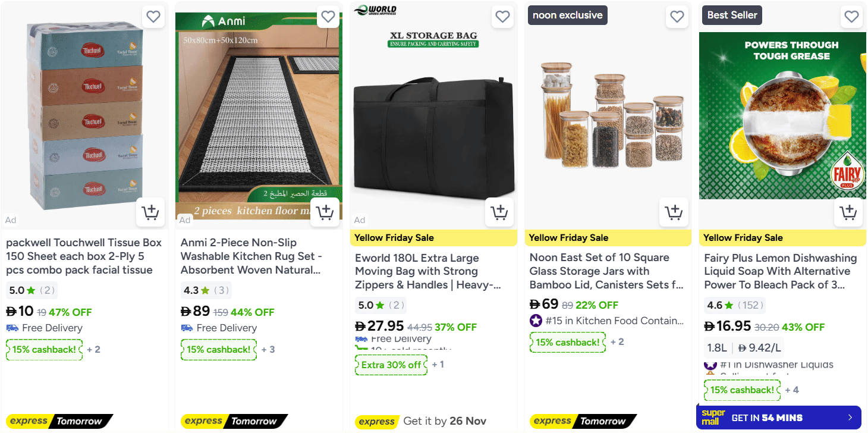Screen dimensions: 868x433
Task: Click the Best Seller badge
Action: (x=732, y=15)
